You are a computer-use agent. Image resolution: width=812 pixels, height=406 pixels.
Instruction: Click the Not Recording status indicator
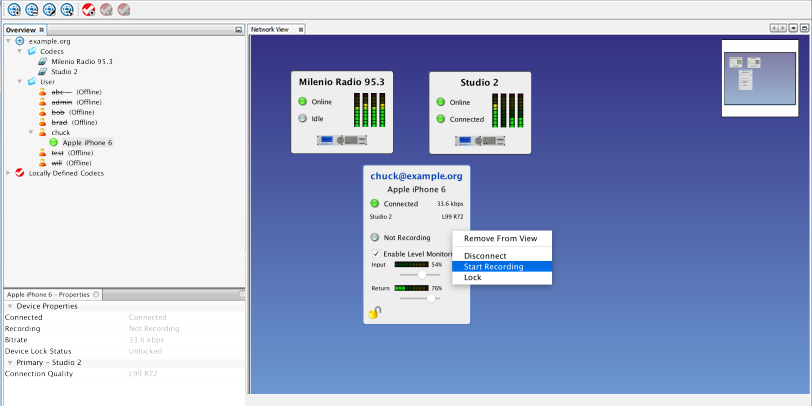pyautogui.click(x=375, y=238)
